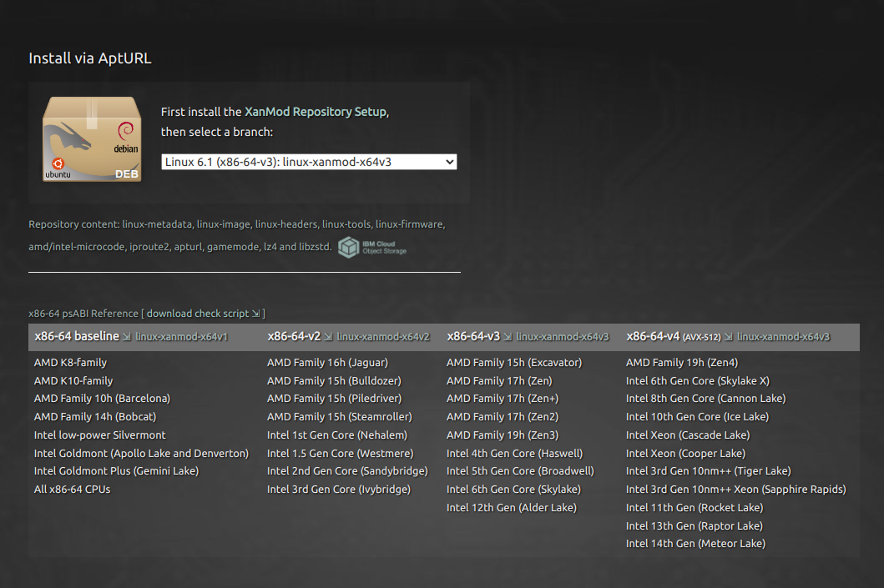Click 'Intel Xeon (Cascade Lake)'
Viewport: 884px width, 588px height.
(688, 435)
